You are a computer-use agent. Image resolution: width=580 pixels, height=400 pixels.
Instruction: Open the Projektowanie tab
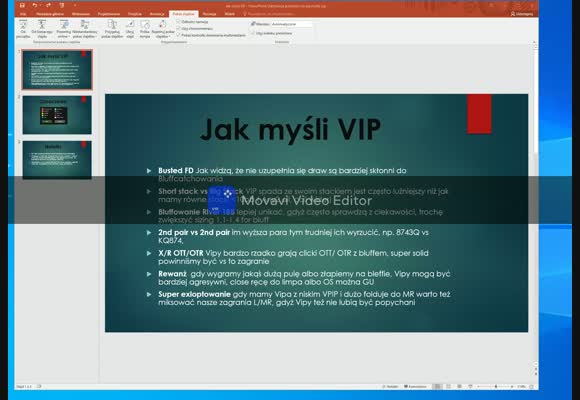point(109,14)
